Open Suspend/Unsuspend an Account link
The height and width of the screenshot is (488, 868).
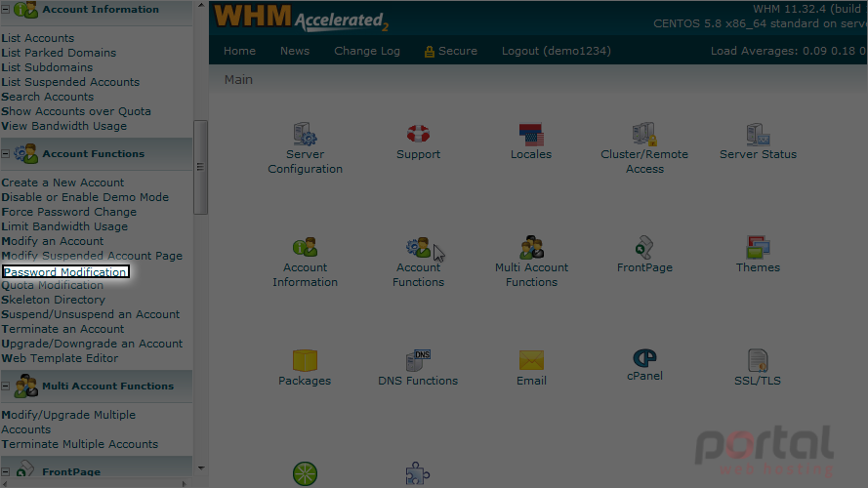pos(91,314)
